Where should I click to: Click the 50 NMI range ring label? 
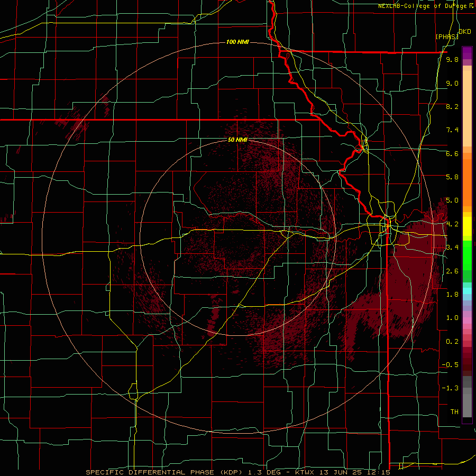click(237, 140)
